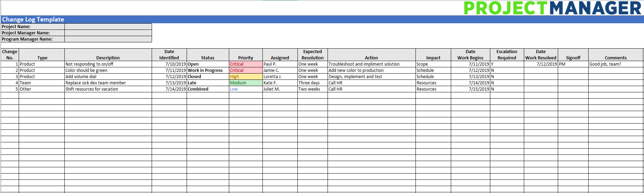Click the ProjectManager logo
Screen dimensions: 644x193
553,8
